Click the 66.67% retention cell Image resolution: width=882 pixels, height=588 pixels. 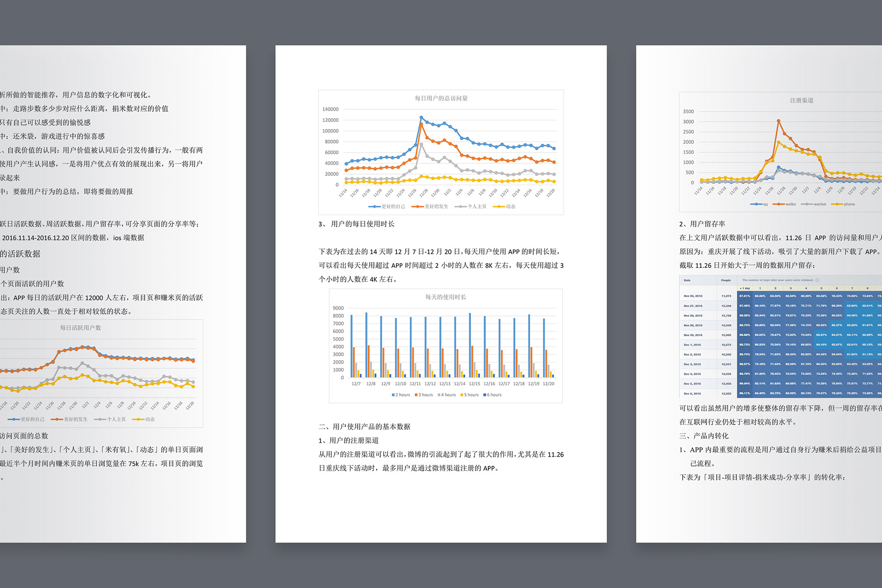click(x=821, y=335)
